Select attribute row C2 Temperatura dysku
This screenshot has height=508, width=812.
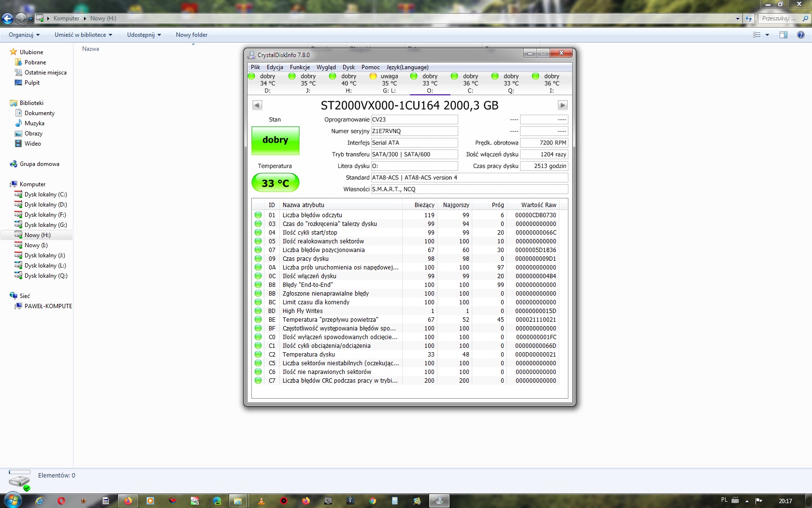coord(405,354)
